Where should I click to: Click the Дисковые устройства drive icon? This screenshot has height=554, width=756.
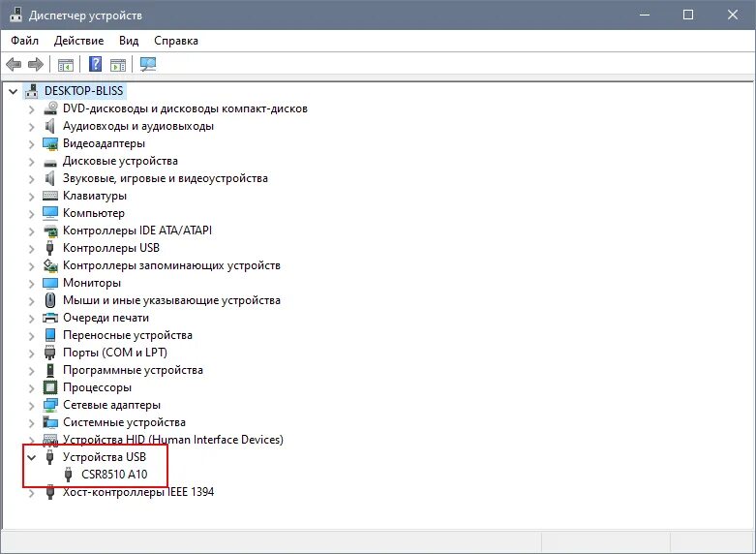[x=50, y=162]
